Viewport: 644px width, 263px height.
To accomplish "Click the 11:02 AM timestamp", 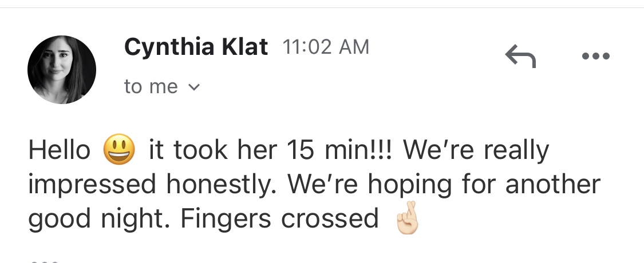I will point(326,47).
